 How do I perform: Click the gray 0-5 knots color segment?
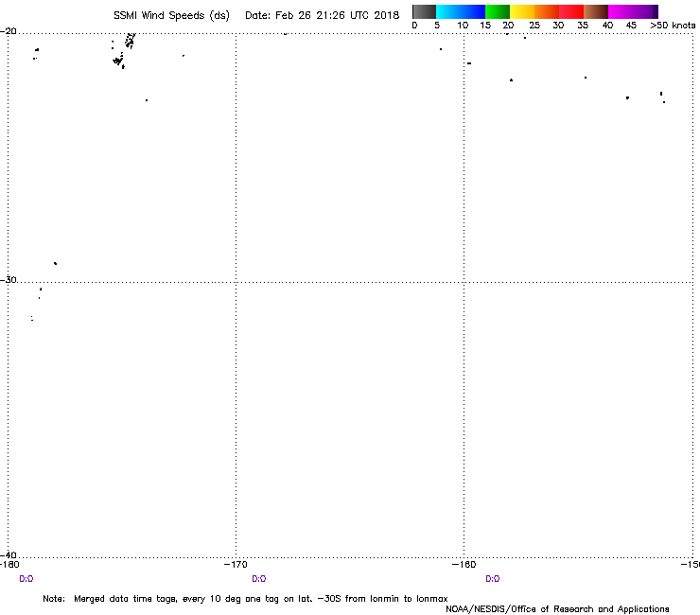tap(424, 12)
